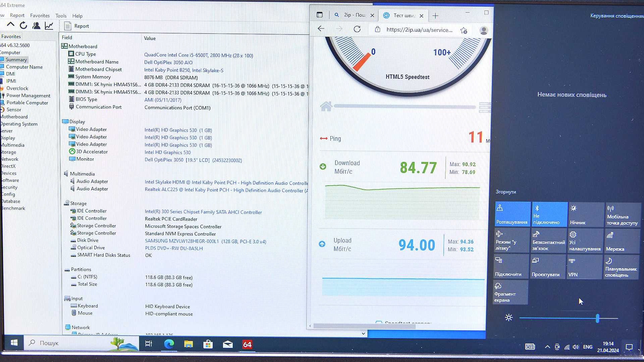Toggle the VPN tile
The width and height of the screenshot is (644, 362).
(x=585, y=267)
